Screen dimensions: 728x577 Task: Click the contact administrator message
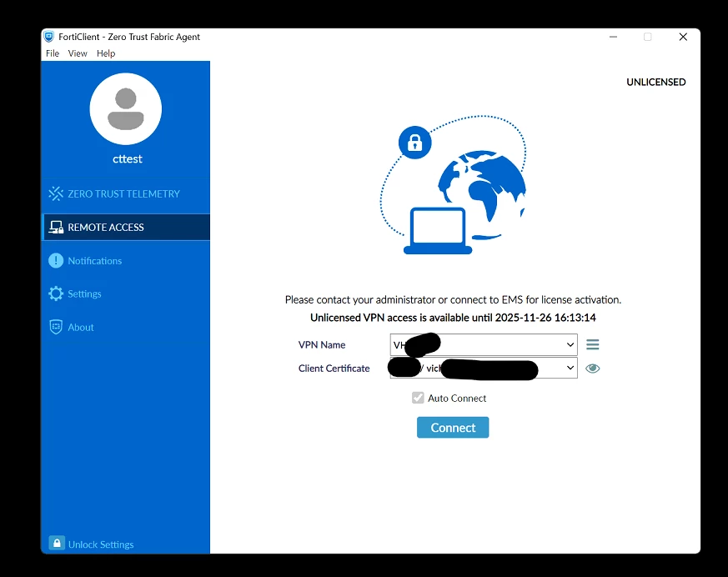tap(453, 300)
